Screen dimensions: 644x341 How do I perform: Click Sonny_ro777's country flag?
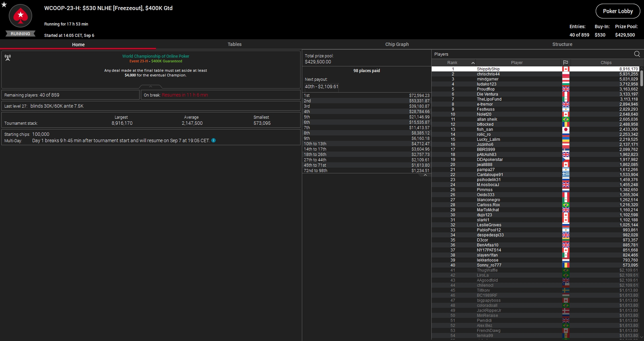tap(566, 265)
